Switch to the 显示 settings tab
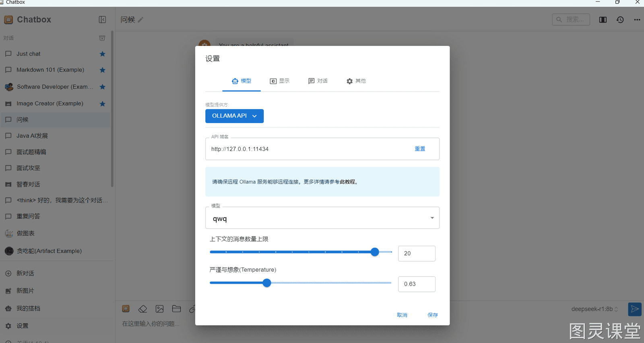This screenshot has height=343, width=644. coord(280,81)
